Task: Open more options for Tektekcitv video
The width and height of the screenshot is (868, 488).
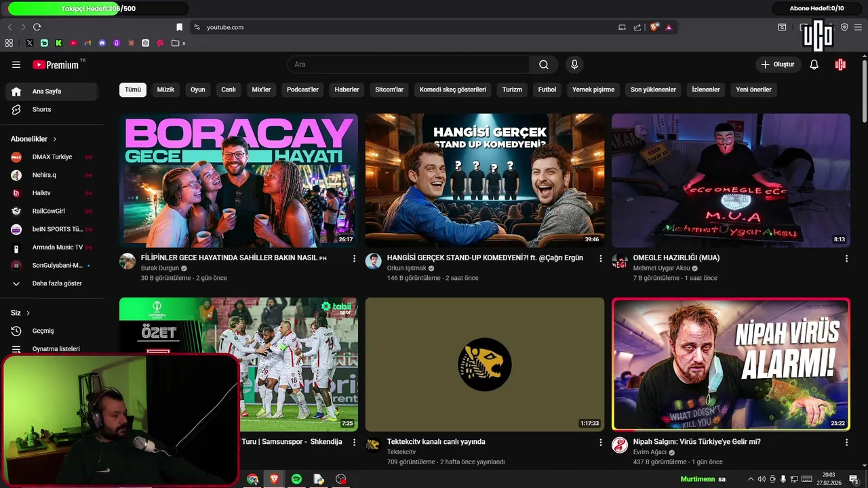Action: tap(600, 442)
